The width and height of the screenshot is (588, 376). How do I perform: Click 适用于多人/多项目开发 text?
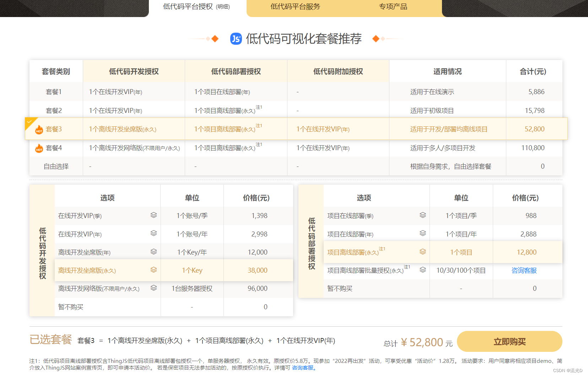(x=443, y=148)
